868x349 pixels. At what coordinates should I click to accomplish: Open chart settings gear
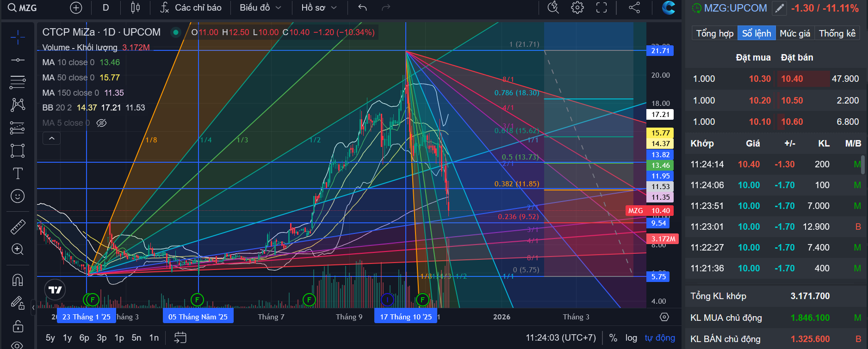click(577, 8)
